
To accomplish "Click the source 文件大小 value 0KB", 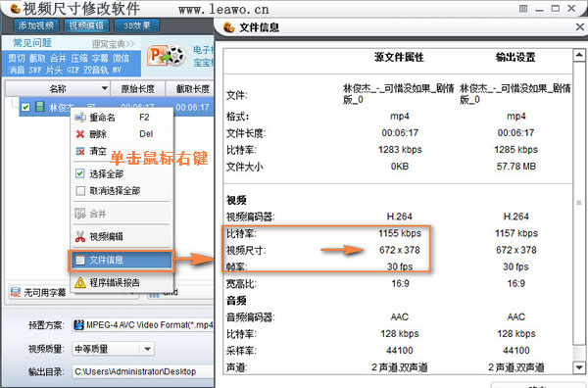I will click(400, 166).
